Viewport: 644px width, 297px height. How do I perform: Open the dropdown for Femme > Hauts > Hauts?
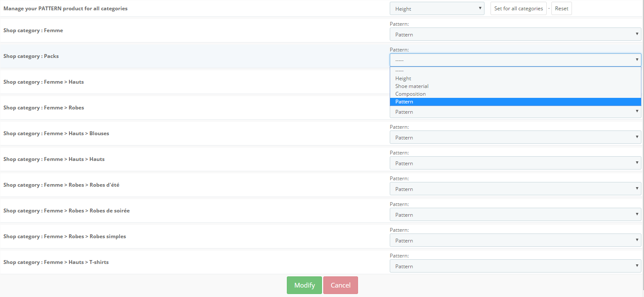(515, 163)
